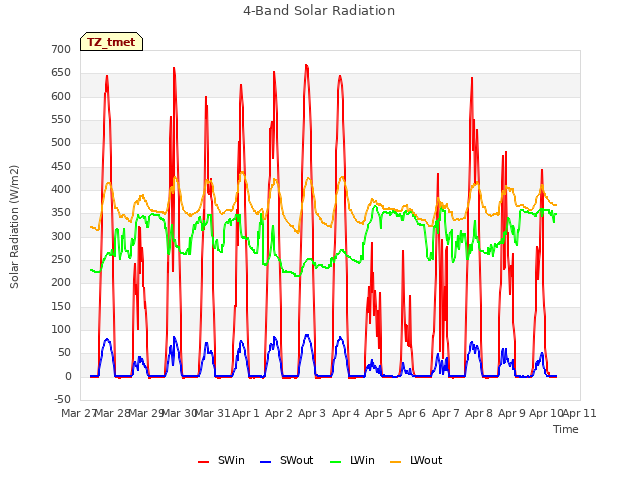Click the chart title '4-Band Solar Radiation'
This screenshot has width=640, height=480.
[319, 11]
